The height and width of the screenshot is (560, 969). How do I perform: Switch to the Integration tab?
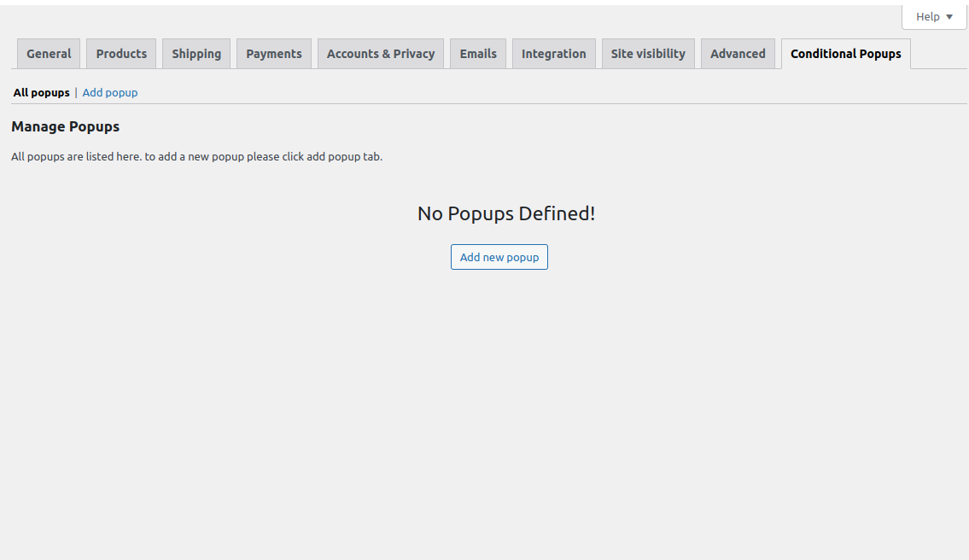(553, 53)
